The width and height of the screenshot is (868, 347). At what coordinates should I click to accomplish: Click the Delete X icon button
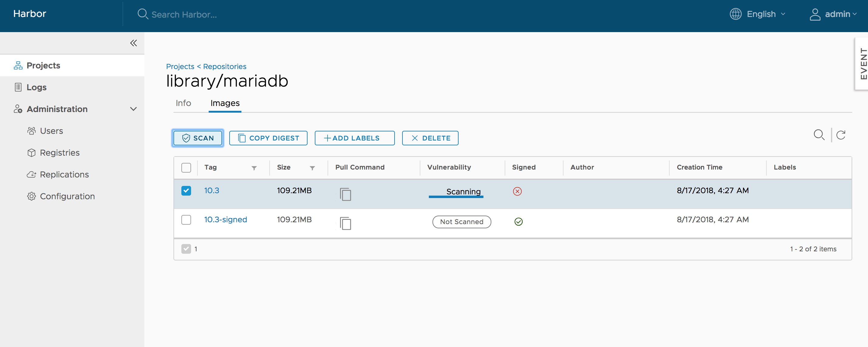[x=415, y=137]
